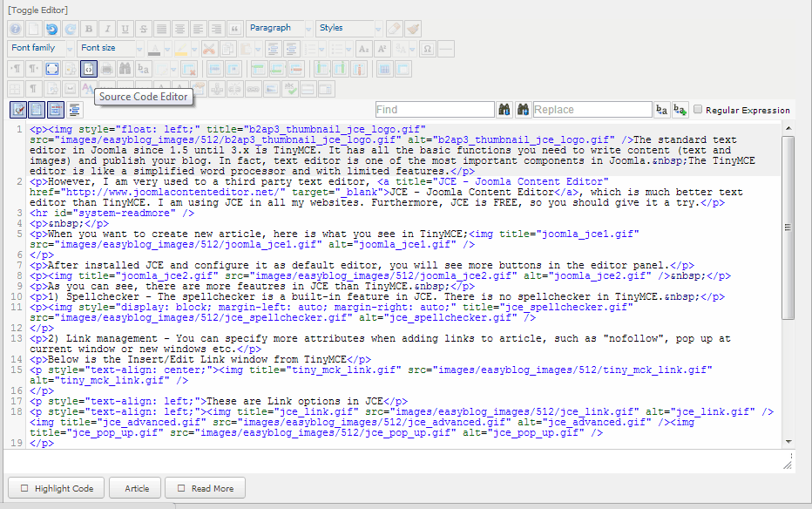Toggle fullscreen editor mode icon

51,68
